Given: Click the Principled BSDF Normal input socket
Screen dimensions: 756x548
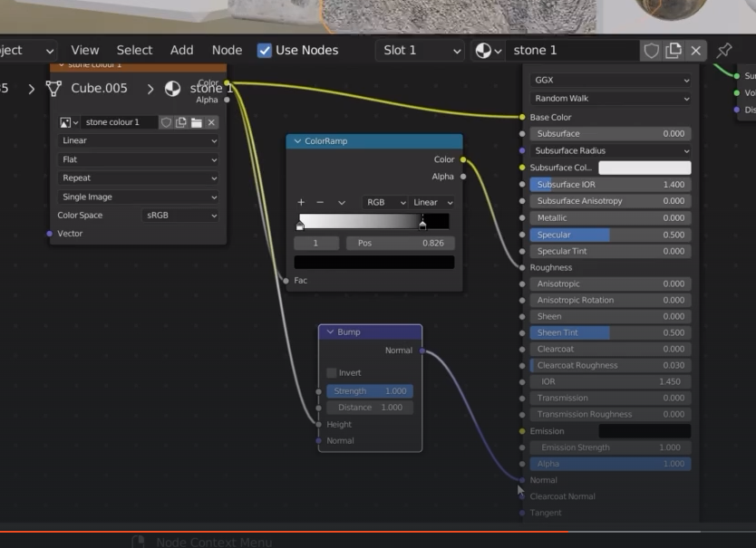Looking at the screenshot, I should coord(522,480).
